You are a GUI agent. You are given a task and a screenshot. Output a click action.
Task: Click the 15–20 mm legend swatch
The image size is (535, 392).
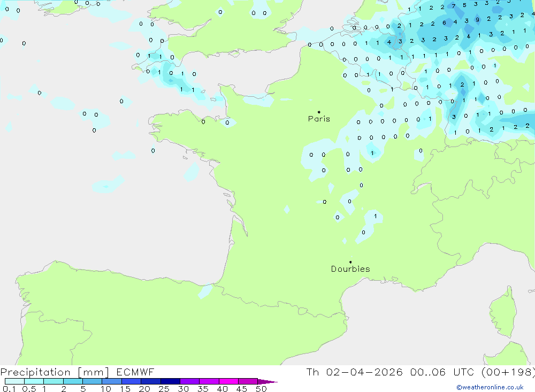coord(132,381)
